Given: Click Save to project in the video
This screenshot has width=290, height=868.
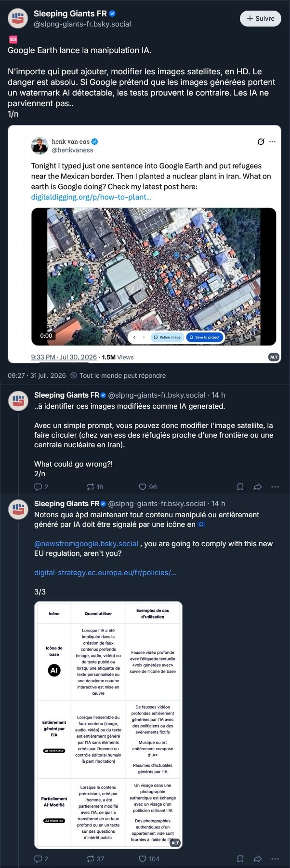Looking at the screenshot, I should click(x=205, y=337).
